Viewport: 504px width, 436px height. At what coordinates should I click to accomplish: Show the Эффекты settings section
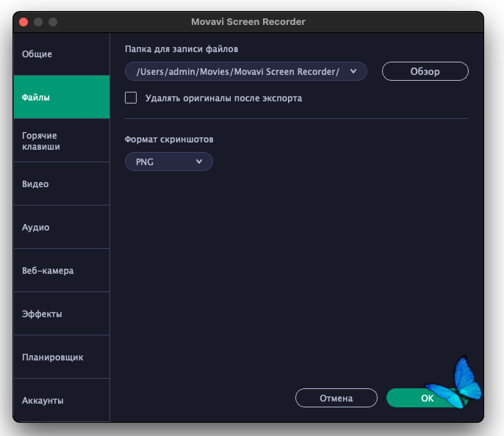pyautogui.click(x=62, y=313)
